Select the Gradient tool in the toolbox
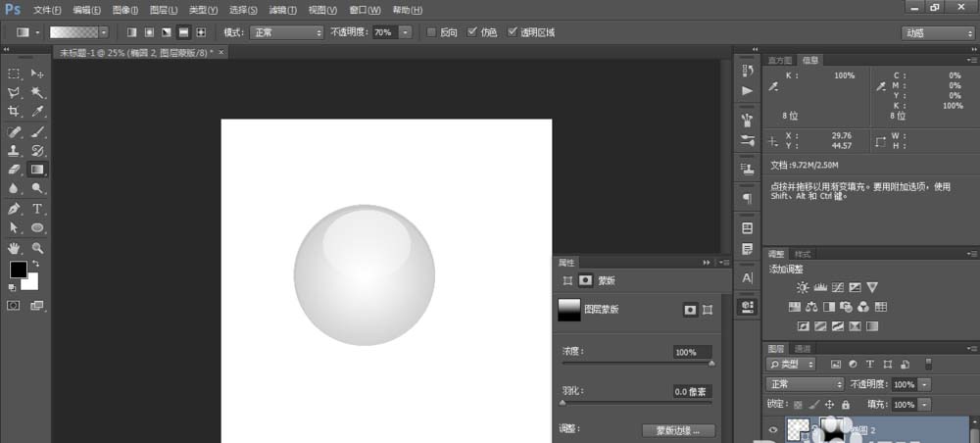980x443 pixels. pyautogui.click(x=37, y=169)
